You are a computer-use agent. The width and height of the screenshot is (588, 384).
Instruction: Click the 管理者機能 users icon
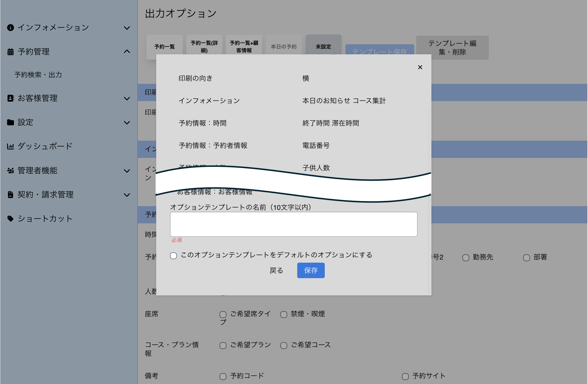pyautogui.click(x=10, y=170)
